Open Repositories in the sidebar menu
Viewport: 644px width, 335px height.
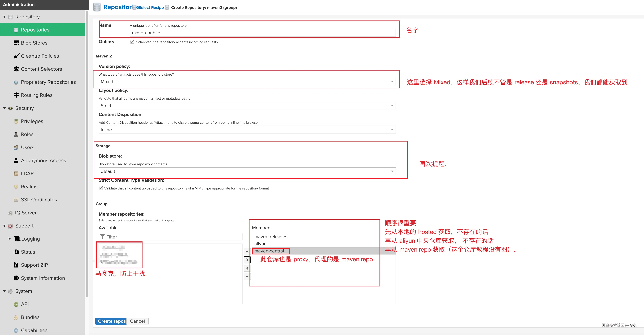click(35, 30)
